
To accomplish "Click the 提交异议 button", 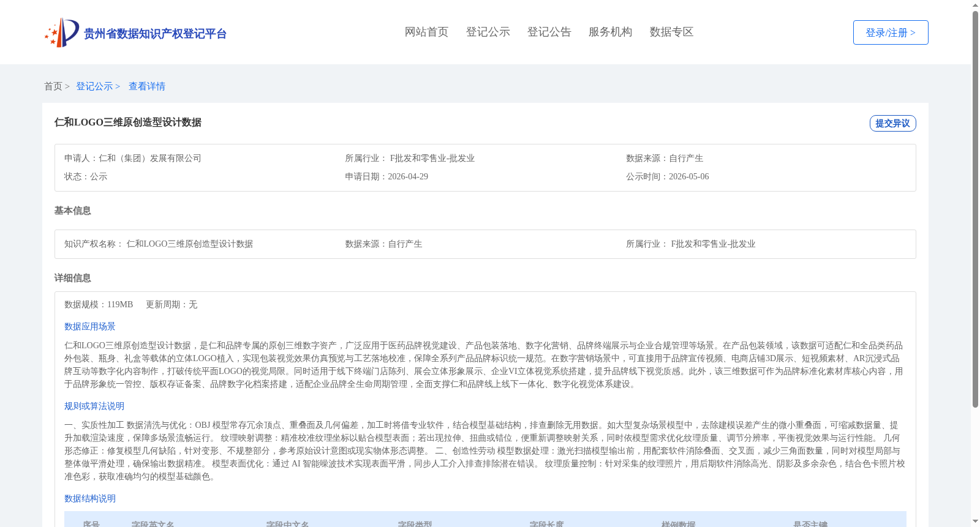I will click(x=892, y=123).
